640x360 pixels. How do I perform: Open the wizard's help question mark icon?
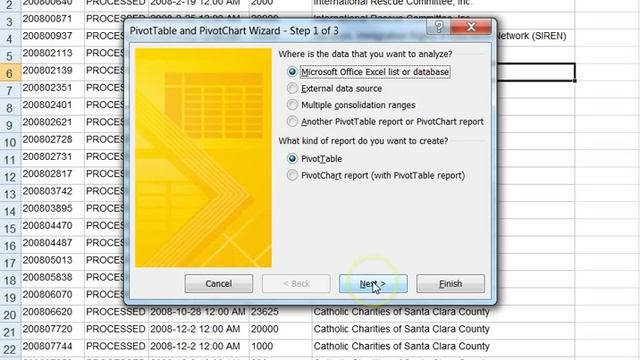point(439,27)
